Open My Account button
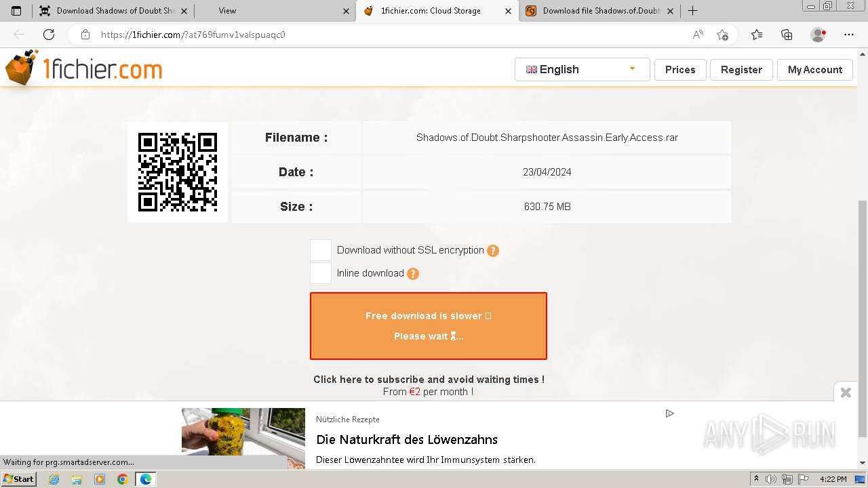Screen dimensions: 868x488 click(814, 69)
